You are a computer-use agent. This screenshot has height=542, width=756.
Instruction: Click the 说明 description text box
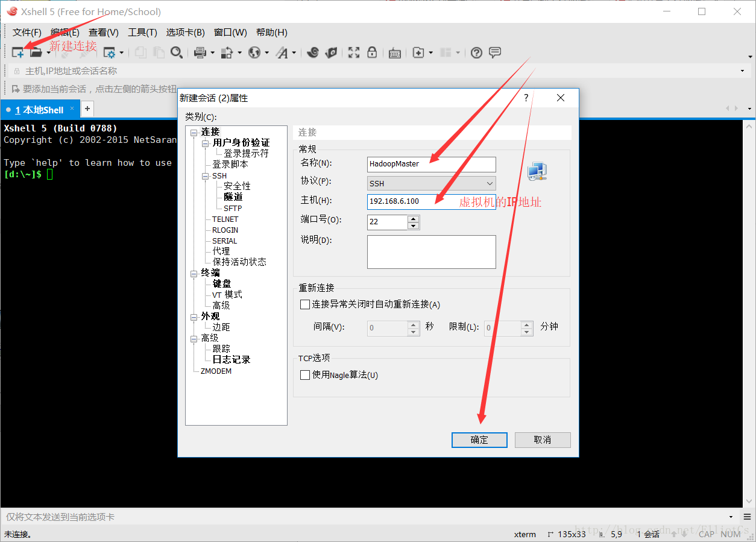432,252
